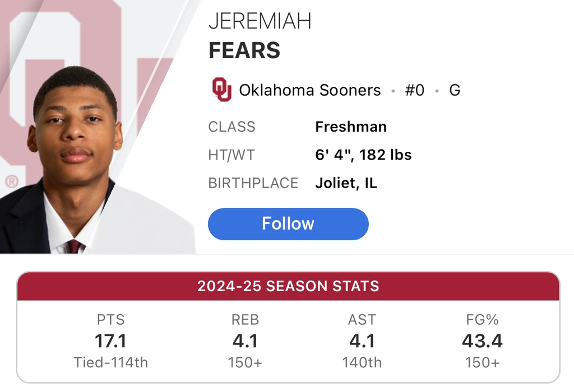Select the Tied-114th points ranking
Screen dimensions: 574x392
click(x=111, y=362)
